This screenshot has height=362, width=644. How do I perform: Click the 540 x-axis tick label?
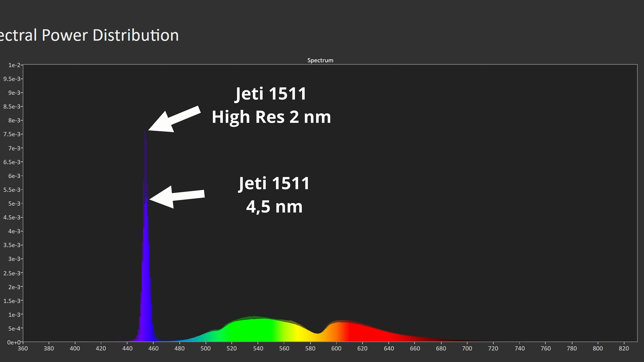(x=258, y=349)
